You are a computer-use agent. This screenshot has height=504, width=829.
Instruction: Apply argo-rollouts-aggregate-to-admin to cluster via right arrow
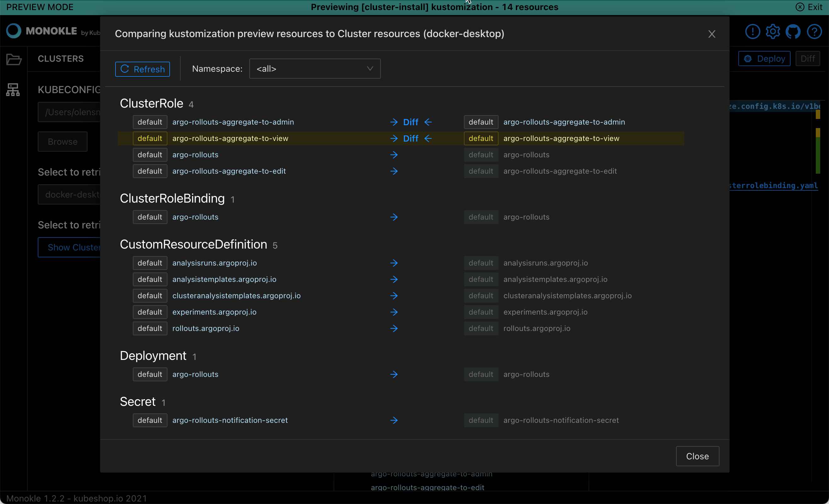pyautogui.click(x=394, y=122)
